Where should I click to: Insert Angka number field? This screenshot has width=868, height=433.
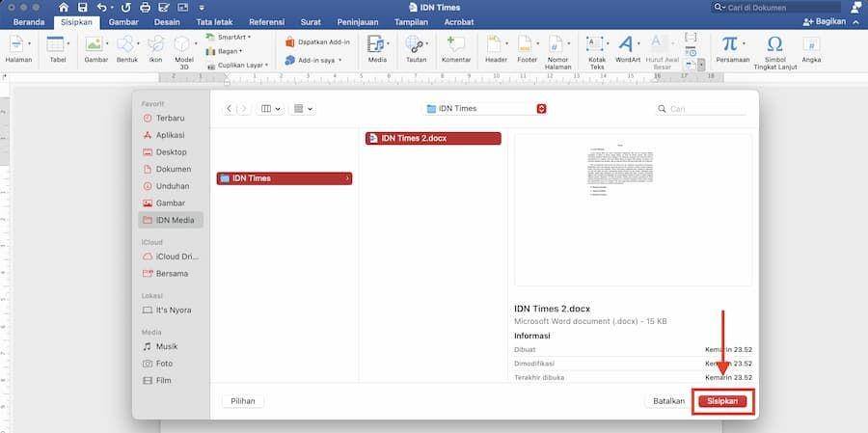(811, 49)
